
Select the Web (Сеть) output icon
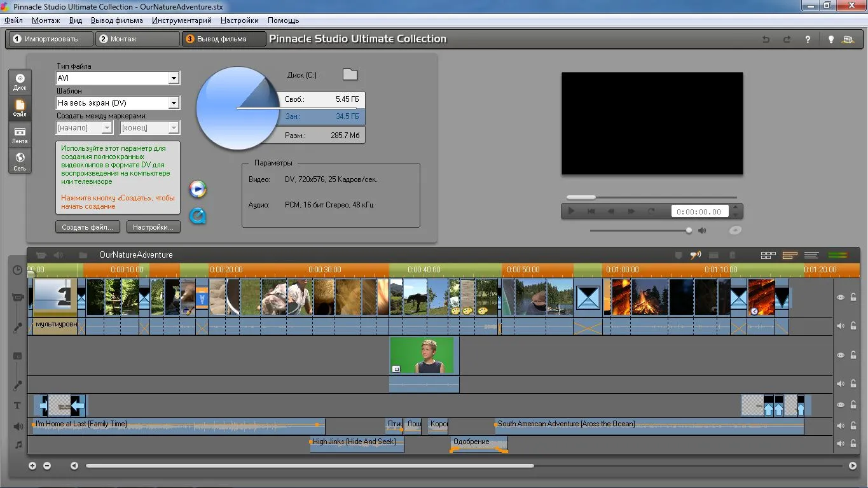20,161
